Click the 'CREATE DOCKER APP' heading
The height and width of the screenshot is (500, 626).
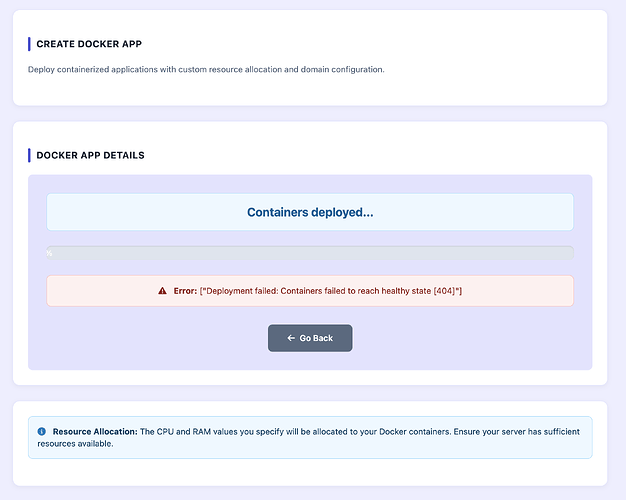(x=89, y=44)
